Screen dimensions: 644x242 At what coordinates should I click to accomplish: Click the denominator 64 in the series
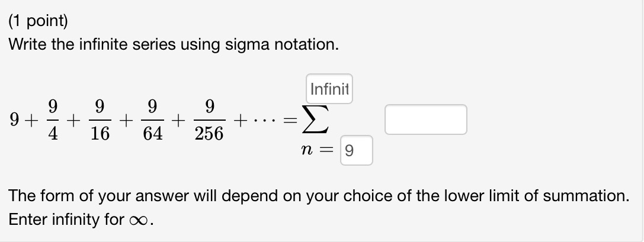pyautogui.click(x=152, y=134)
